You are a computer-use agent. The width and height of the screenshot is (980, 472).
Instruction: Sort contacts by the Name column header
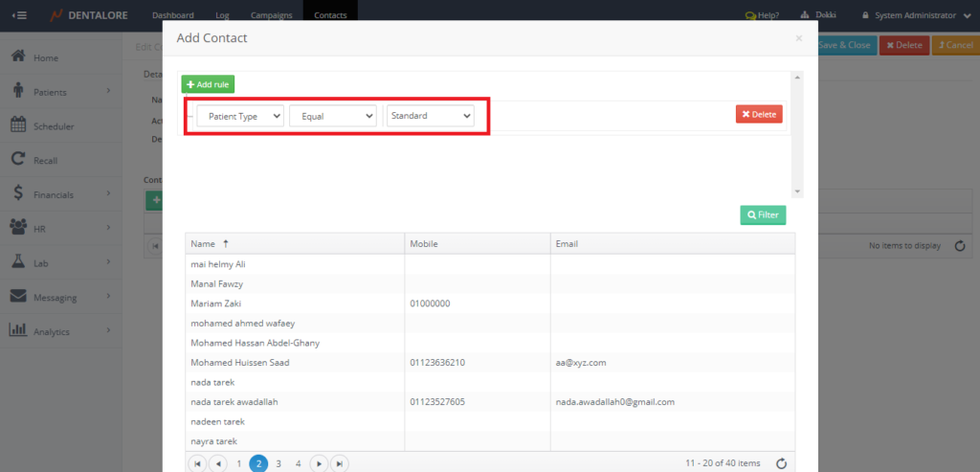204,244
